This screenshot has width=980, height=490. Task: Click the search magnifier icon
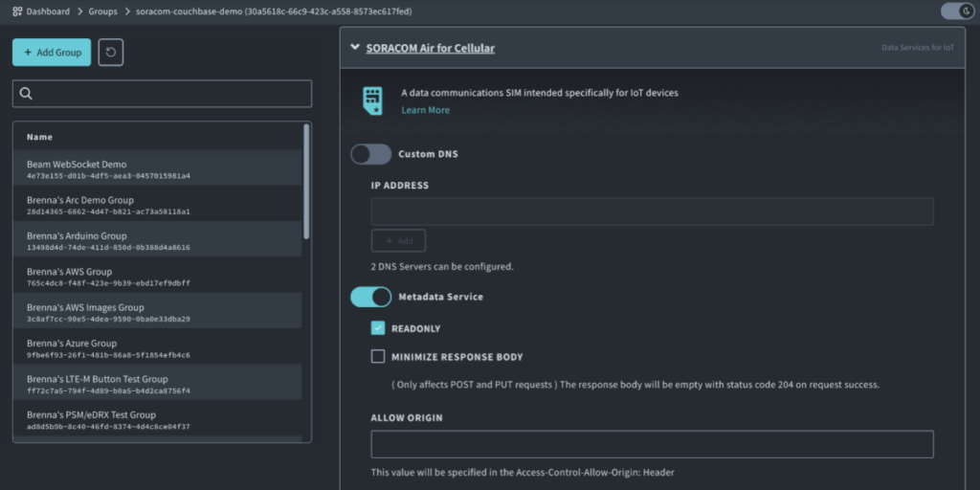[27, 94]
